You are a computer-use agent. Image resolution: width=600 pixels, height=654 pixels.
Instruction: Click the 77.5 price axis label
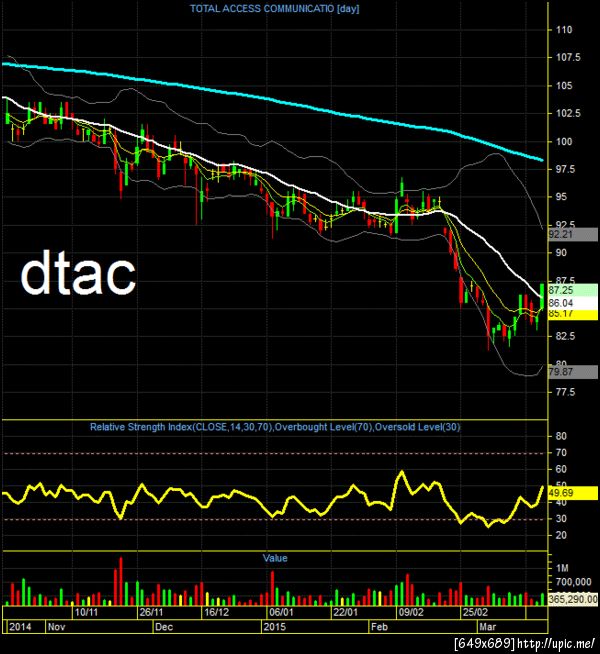pyautogui.click(x=566, y=392)
